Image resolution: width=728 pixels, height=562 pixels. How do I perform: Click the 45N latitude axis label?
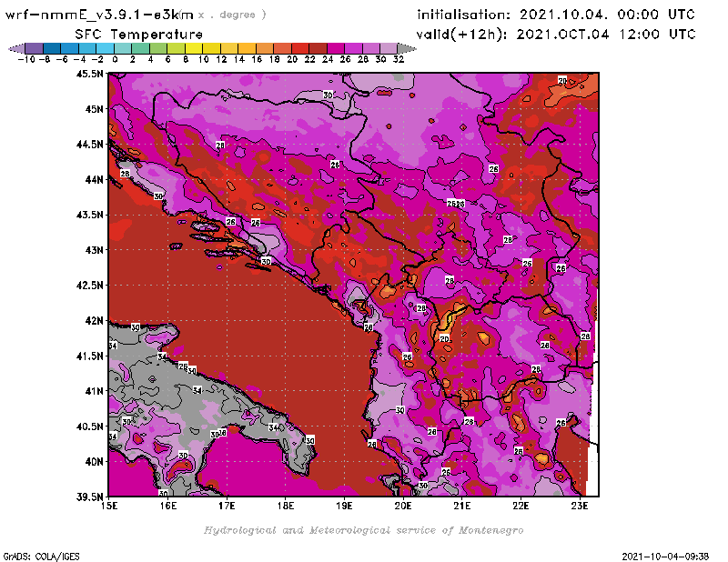pos(94,109)
